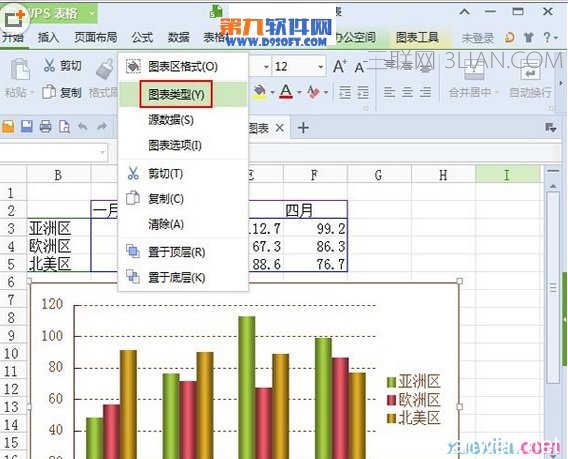The image size is (568, 459).
Task: Open the 页面布局 ribbon tab
Action: coord(96,37)
